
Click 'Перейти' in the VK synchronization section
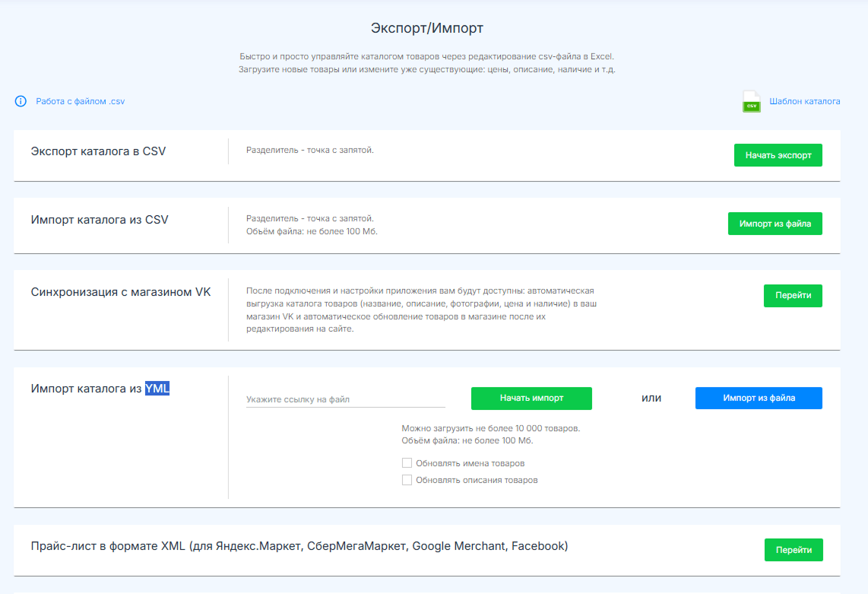(x=793, y=296)
